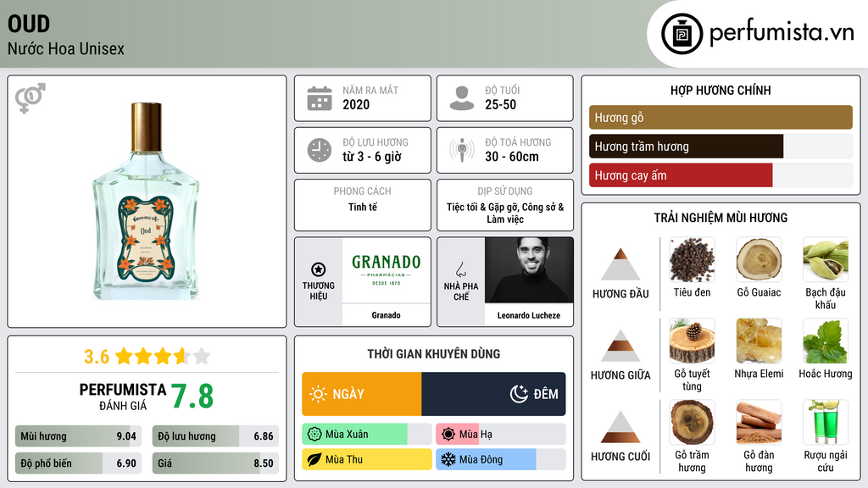The height and width of the screenshot is (488, 868).
Task: Click the clock icon beside Độ lưu hương
Action: pos(320,150)
